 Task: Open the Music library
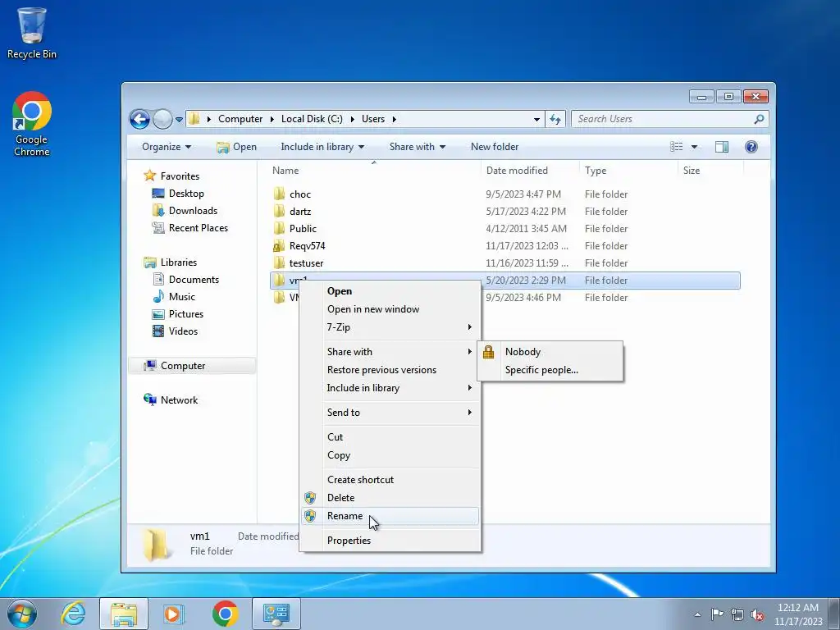174,297
